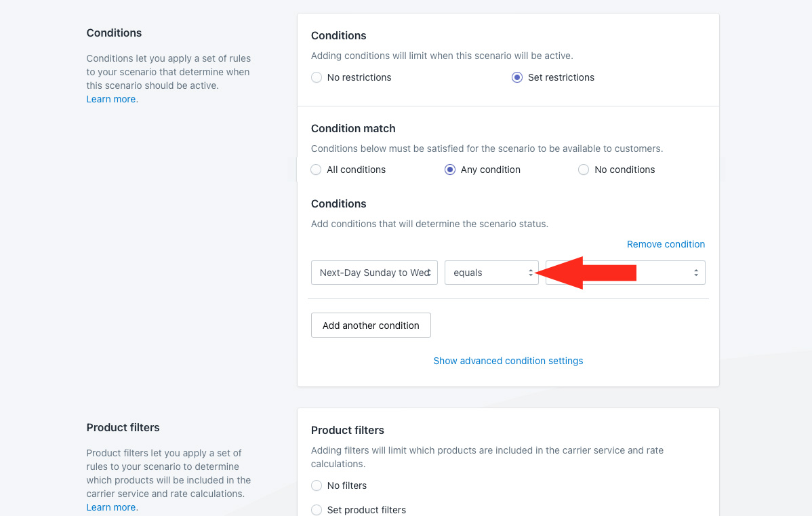Click the Remove condition link

(666, 244)
